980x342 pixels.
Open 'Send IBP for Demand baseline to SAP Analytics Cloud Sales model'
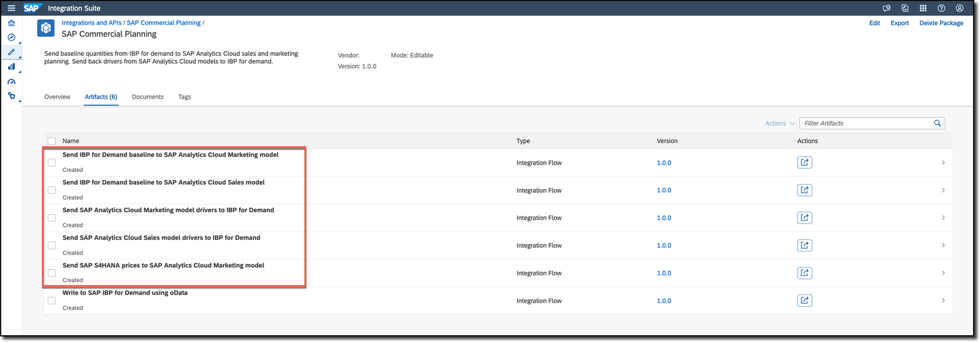tap(163, 182)
